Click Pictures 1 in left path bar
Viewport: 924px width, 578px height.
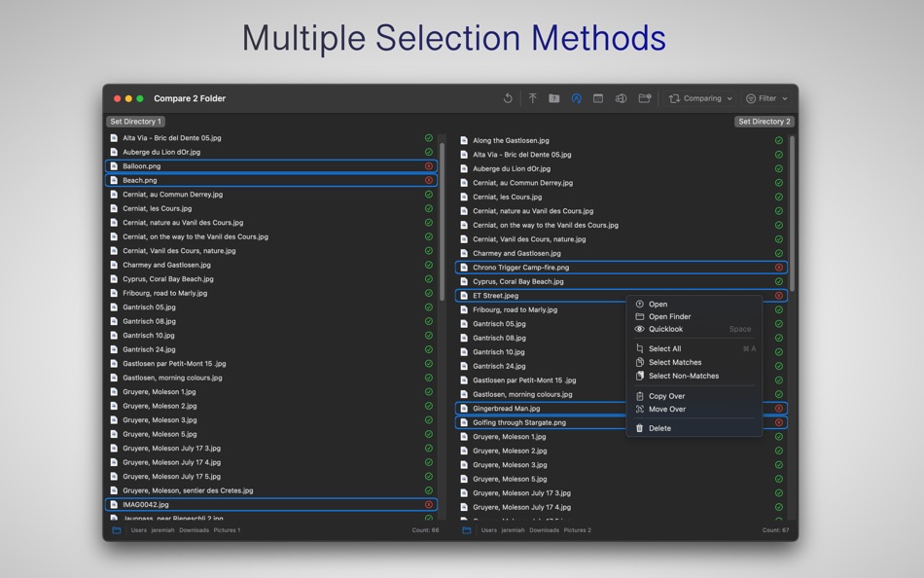[227, 530]
